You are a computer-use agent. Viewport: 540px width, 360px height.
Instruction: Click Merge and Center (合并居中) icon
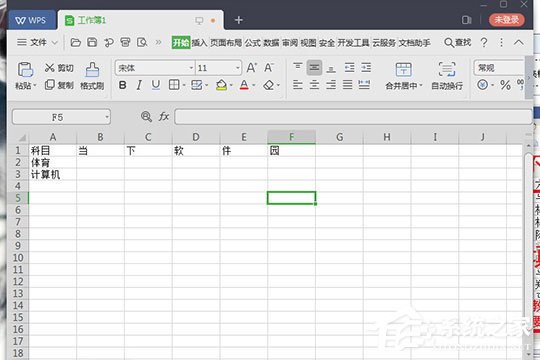tap(403, 70)
